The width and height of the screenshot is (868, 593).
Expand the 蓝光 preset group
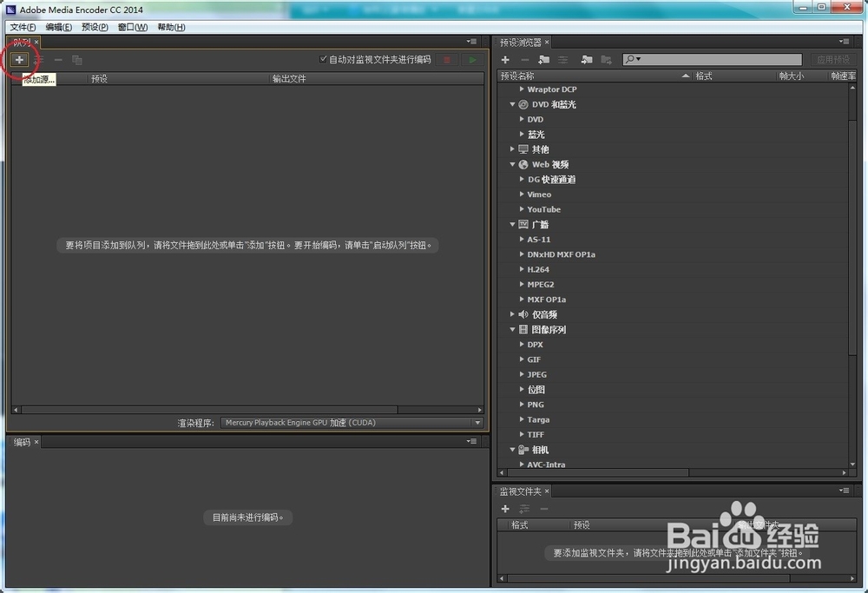click(x=522, y=134)
